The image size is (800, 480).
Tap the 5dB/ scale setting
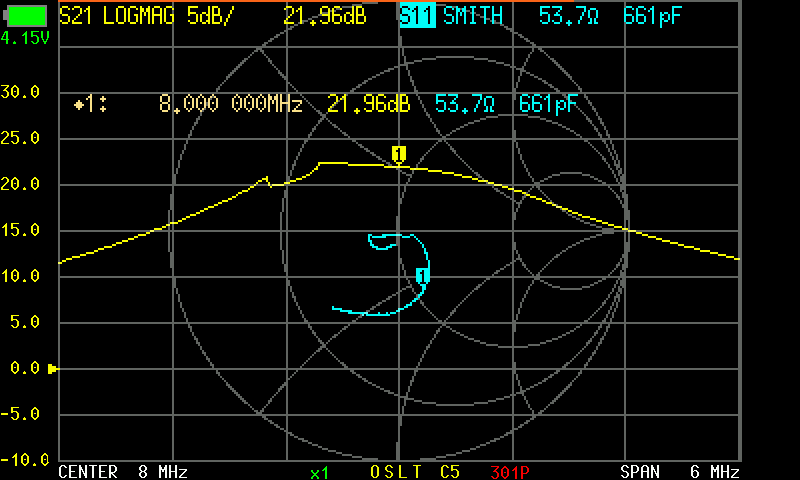(x=210, y=16)
